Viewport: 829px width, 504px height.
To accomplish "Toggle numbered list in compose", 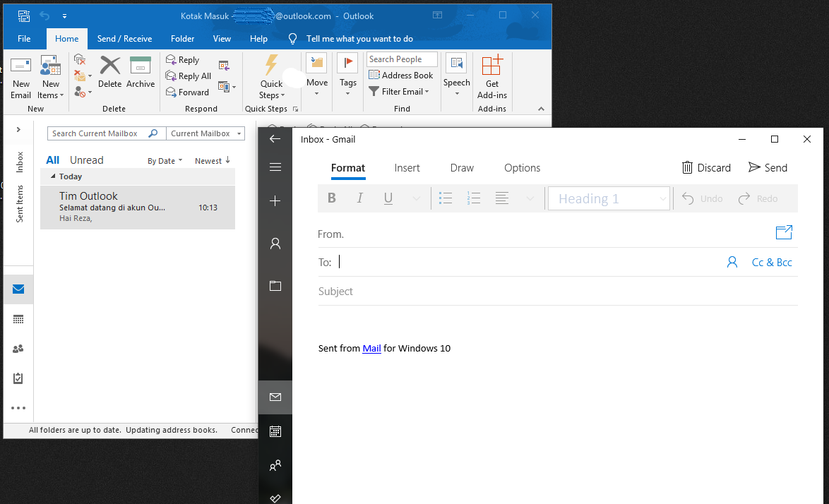I will (474, 198).
